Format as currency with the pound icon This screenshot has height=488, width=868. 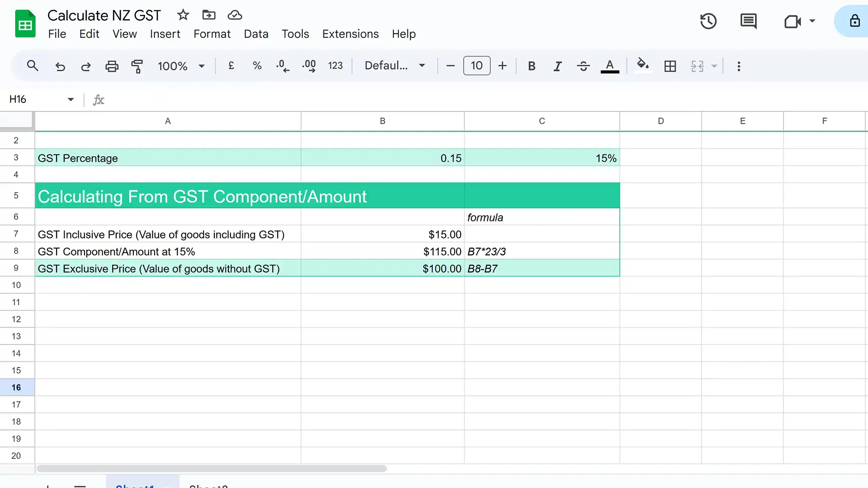click(x=231, y=66)
